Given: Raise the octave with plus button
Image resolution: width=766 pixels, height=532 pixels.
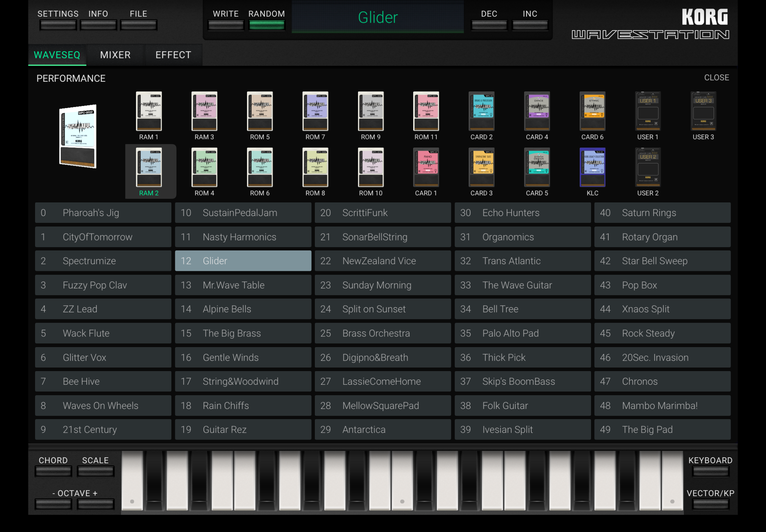Looking at the screenshot, I should click(x=96, y=504).
